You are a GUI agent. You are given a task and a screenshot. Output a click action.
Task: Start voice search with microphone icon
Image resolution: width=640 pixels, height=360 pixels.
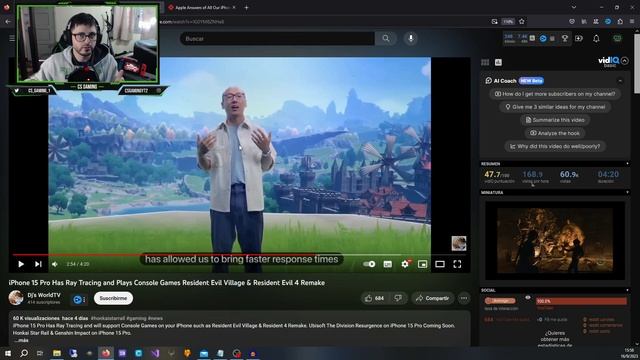(411, 38)
